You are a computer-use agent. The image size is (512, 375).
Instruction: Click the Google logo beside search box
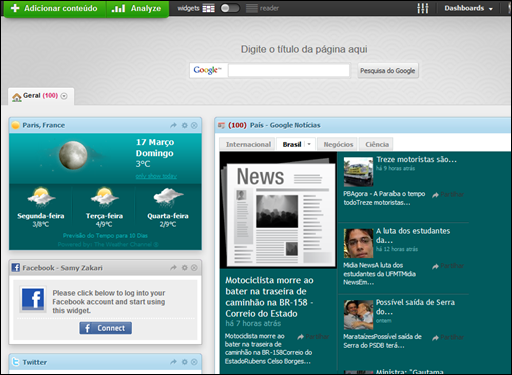207,70
